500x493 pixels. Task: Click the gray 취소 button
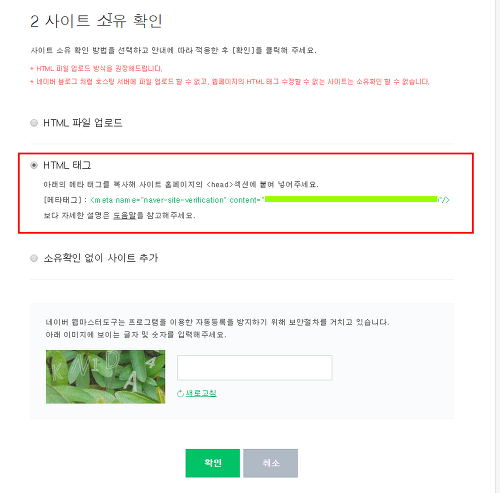[270, 463]
